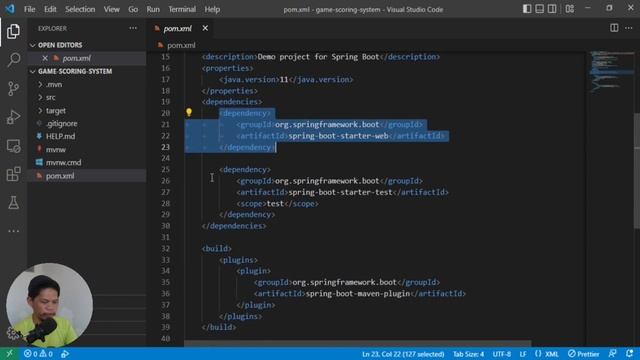Screen dimensions: 640x360
Task: Open the Go menu
Action: [133, 9]
